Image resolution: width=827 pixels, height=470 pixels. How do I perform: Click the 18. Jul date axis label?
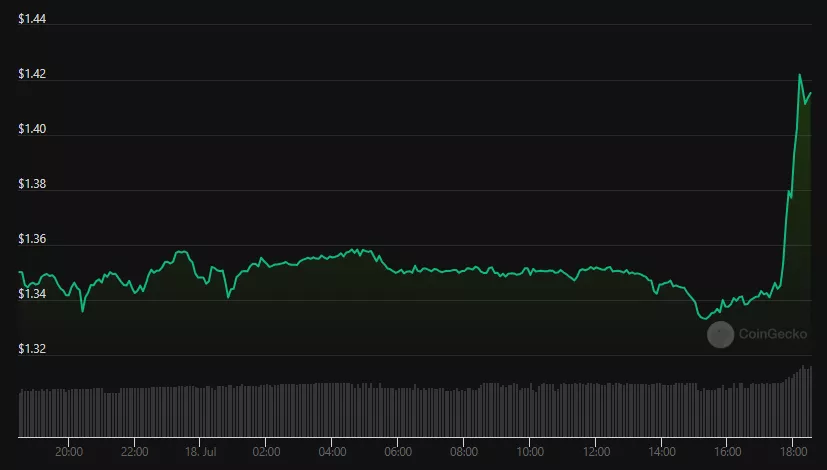click(x=200, y=452)
